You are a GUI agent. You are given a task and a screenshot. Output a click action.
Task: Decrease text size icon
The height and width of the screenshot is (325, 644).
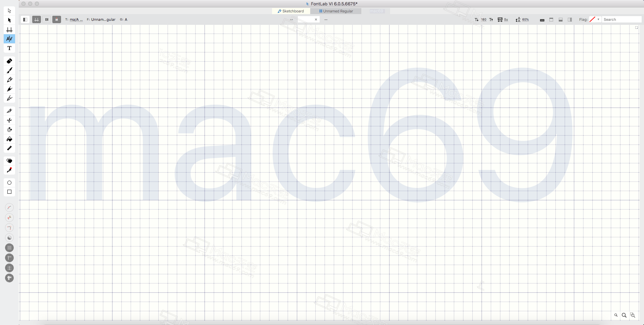pyautogui.click(x=476, y=19)
